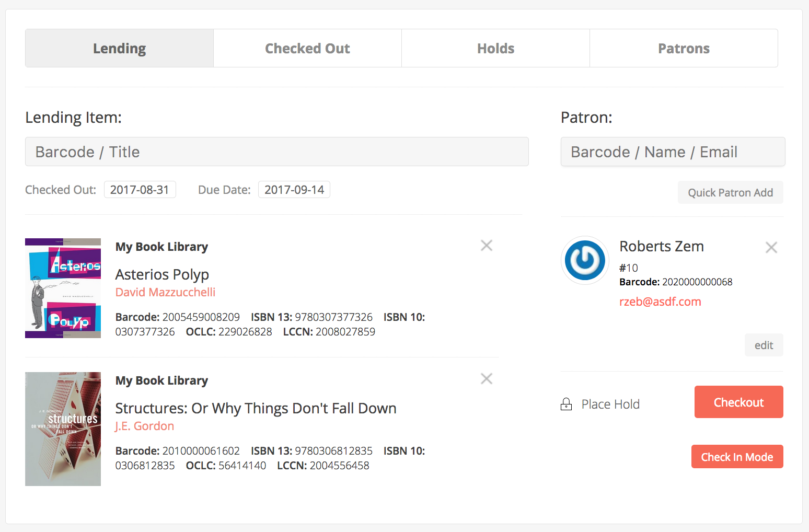809x532 pixels.
Task: Open the Checked Out date picker
Action: [140, 190]
